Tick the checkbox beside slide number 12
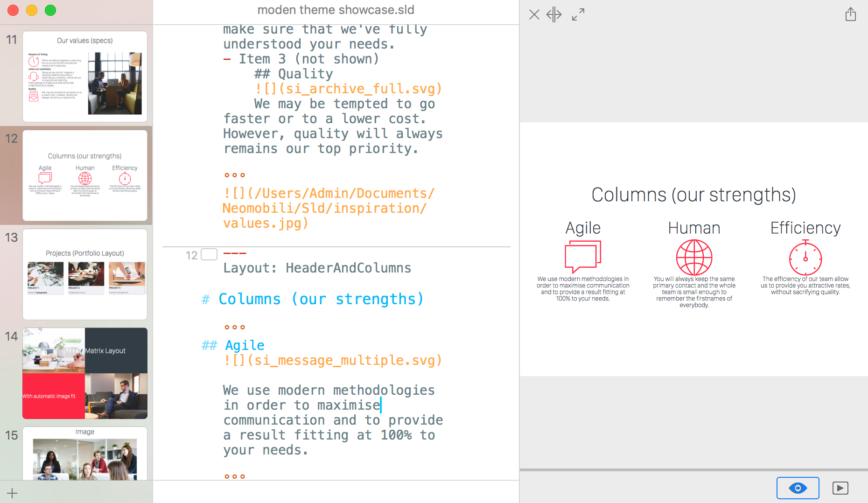 click(209, 254)
